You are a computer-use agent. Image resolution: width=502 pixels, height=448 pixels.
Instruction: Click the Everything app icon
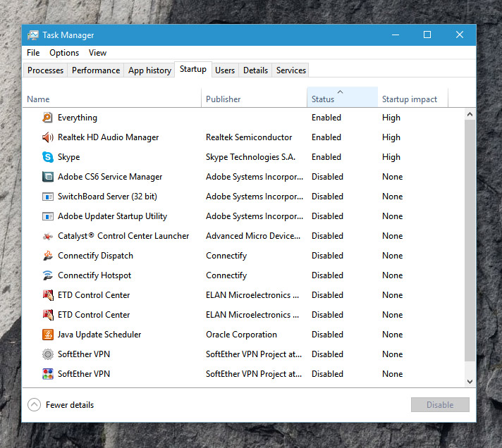[47, 118]
